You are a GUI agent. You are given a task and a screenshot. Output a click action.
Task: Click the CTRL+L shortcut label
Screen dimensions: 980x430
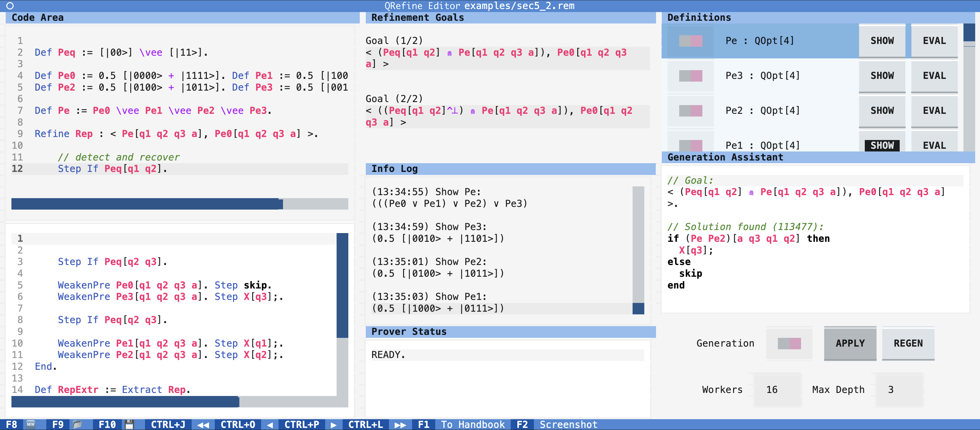click(x=365, y=425)
